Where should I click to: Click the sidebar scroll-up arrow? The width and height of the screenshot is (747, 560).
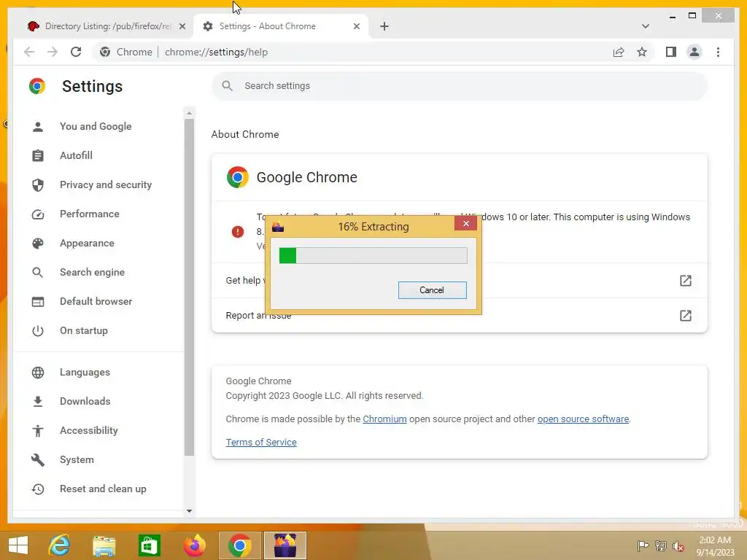(189, 113)
